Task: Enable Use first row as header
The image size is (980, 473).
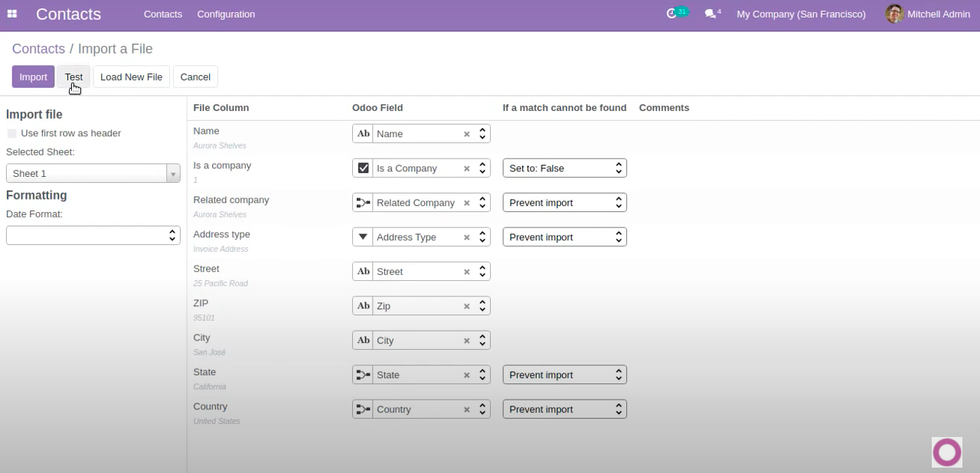Action: click(x=11, y=133)
